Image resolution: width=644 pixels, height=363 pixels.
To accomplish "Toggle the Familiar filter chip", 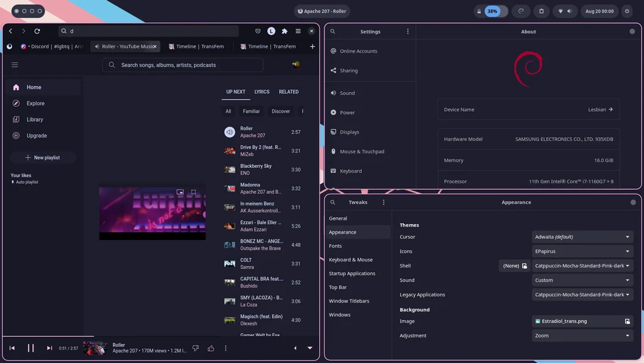I will (x=251, y=110).
